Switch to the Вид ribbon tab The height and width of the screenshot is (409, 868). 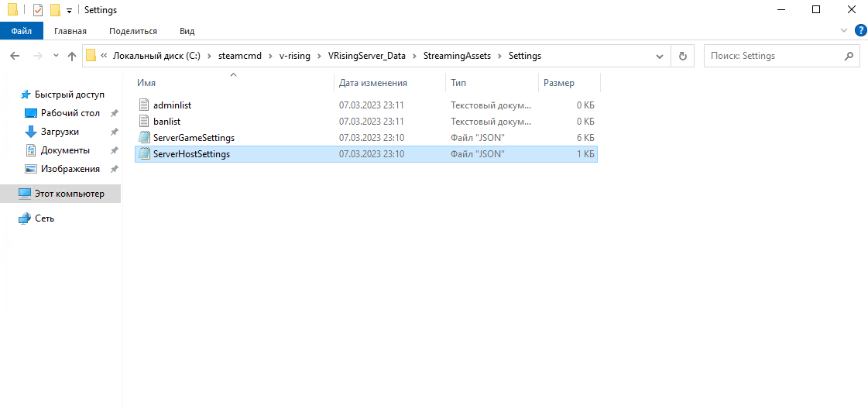(187, 31)
